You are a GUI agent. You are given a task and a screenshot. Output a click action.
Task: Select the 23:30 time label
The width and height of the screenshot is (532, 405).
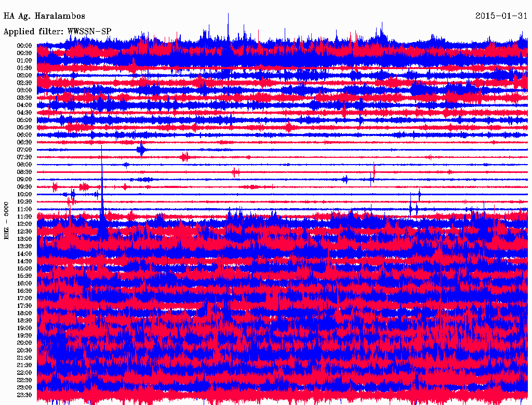coord(24,395)
